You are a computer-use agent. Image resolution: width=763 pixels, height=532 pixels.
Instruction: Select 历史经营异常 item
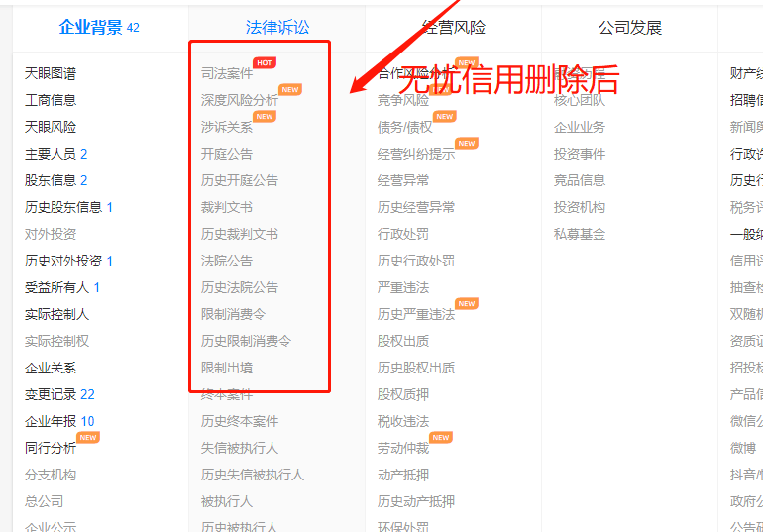pos(416,208)
